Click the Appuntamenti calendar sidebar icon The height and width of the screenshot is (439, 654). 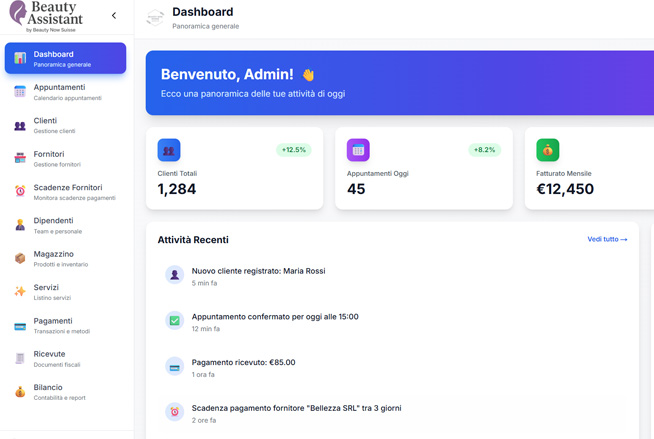tap(20, 91)
